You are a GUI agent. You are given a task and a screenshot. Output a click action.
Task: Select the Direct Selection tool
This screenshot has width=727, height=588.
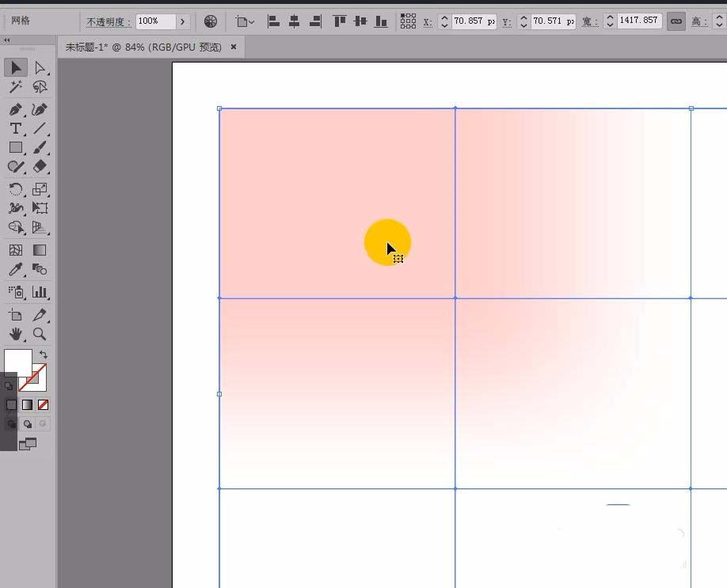(40, 67)
